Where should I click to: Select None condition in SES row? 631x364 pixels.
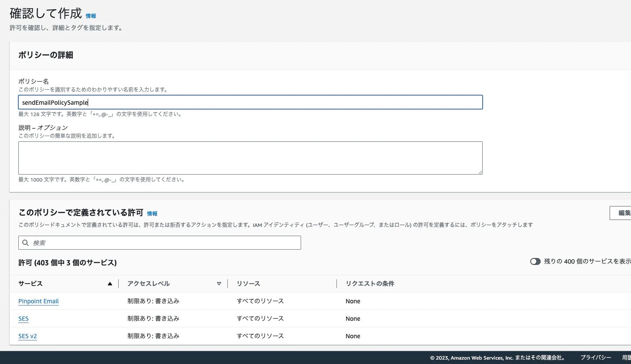point(353,319)
